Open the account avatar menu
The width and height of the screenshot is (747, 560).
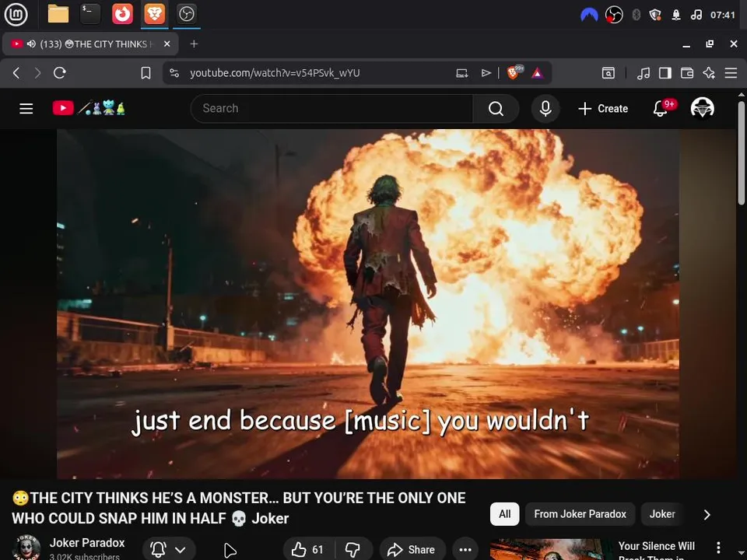coord(702,108)
